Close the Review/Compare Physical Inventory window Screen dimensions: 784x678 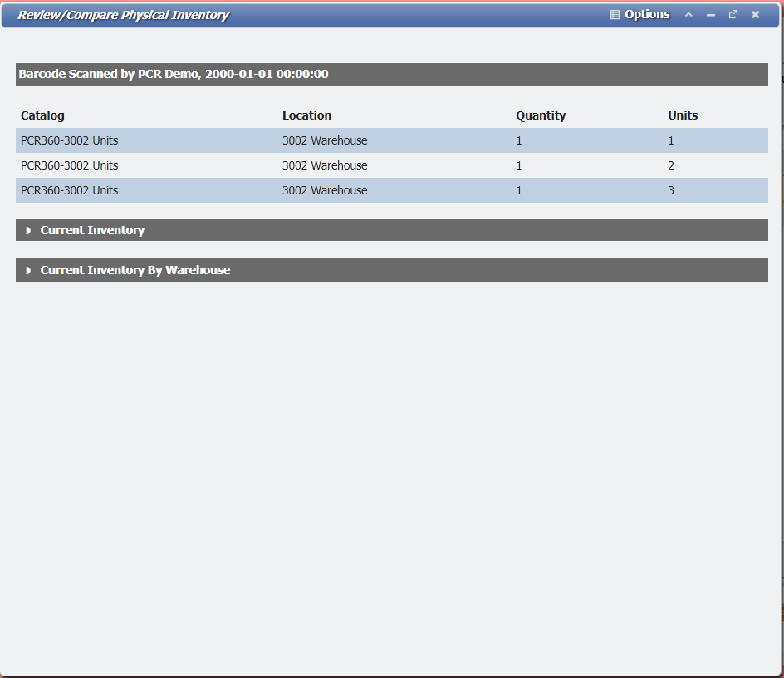[x=756, y=15]
